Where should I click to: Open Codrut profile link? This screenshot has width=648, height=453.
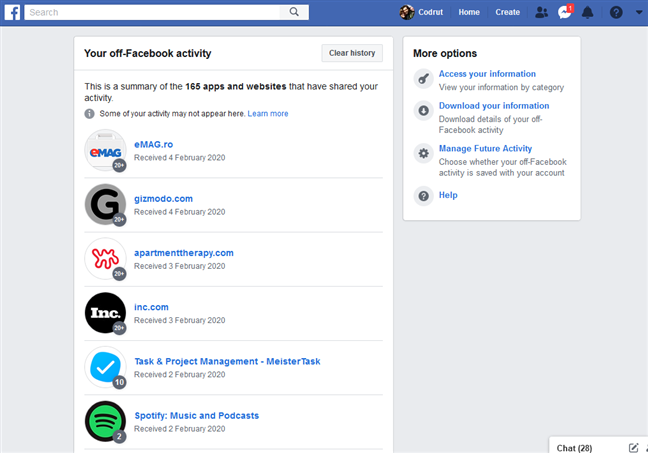pos(430,12)
